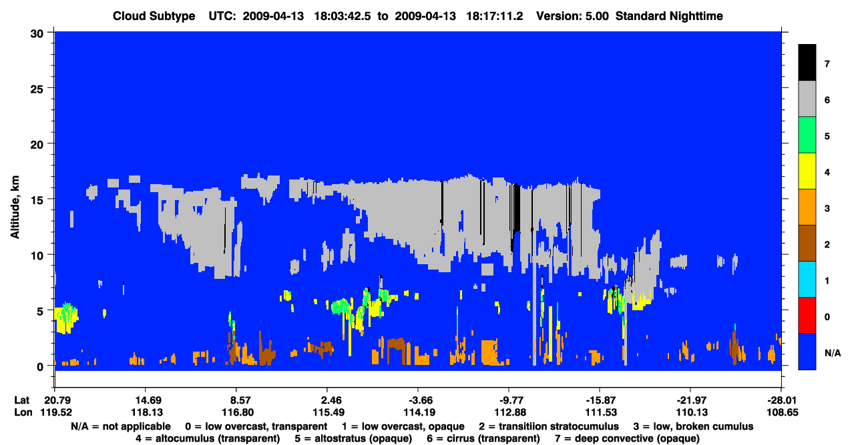Click the yellow altocumulus color swatch
The image size is (868, 445).
(807, 171)
